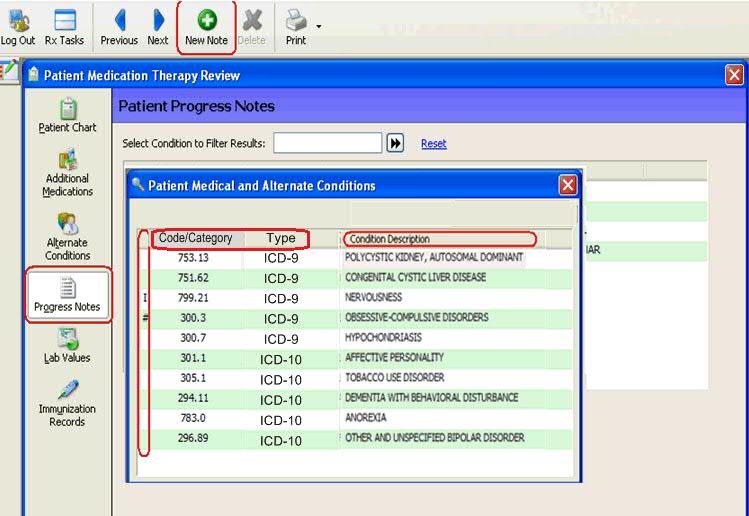Go to Previous record using the arrow
Screen dimensions: 749x516
pos(119,21)
